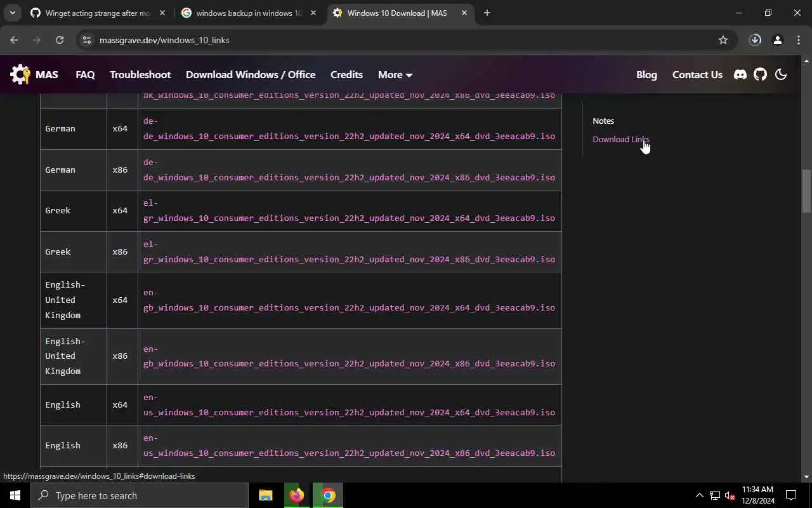
Task: Download German x86 ISO link
Action: click(x=349, y=170)
